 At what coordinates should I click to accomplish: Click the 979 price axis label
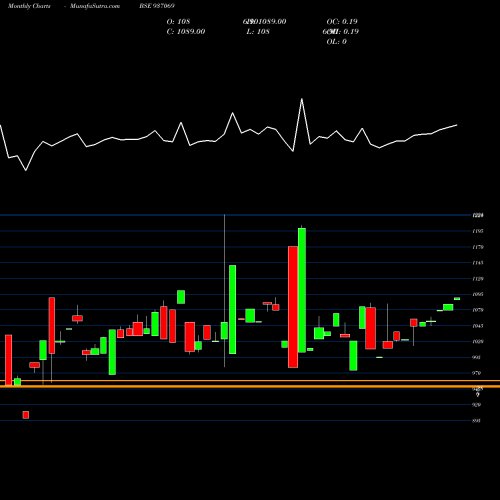pos(477,373)
